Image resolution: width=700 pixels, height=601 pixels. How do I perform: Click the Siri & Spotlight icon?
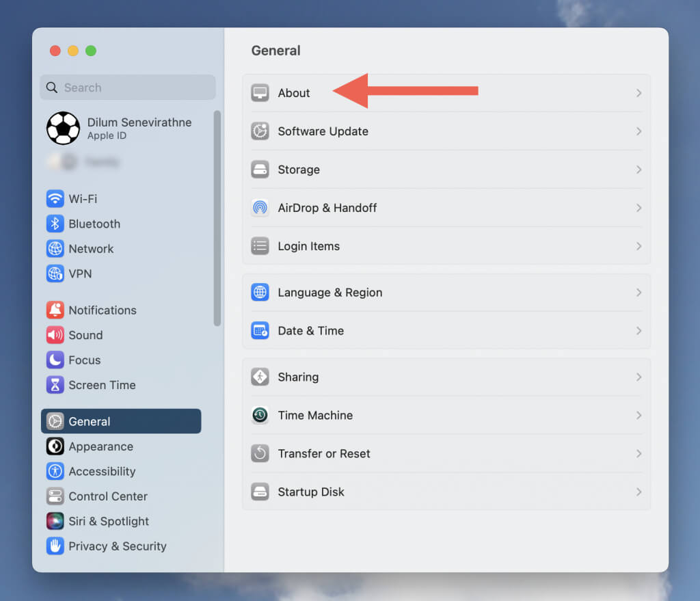55,521
